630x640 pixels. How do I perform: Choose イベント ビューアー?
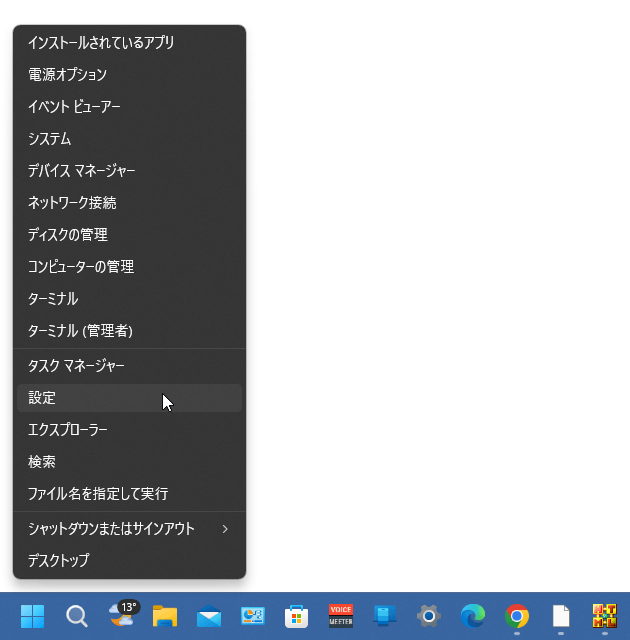coord(129,107)
